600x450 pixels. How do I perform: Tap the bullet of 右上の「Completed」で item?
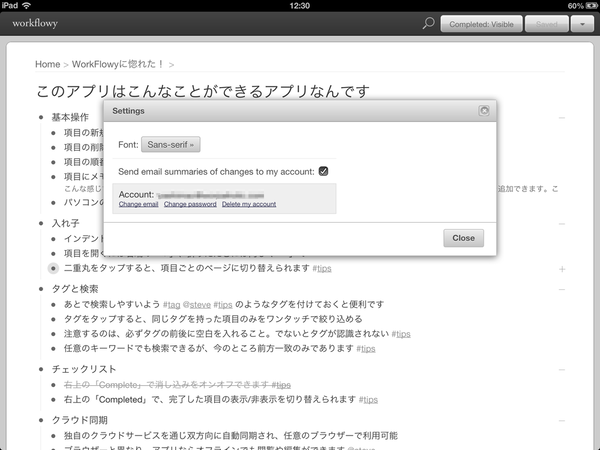click(53, 399)
